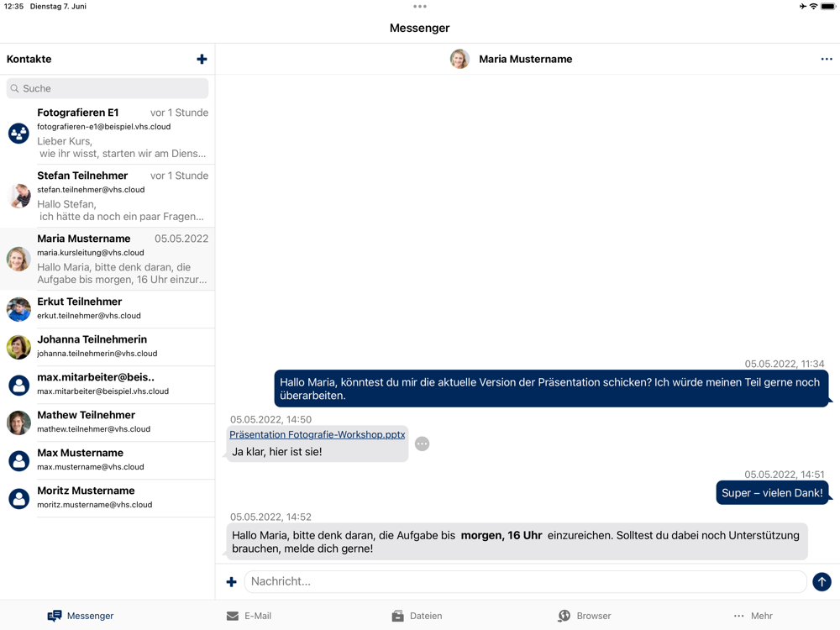Click Stefan Teilnehmer's profile picture
The width and height of the screenshot is (840, 630).
[18, 196]
